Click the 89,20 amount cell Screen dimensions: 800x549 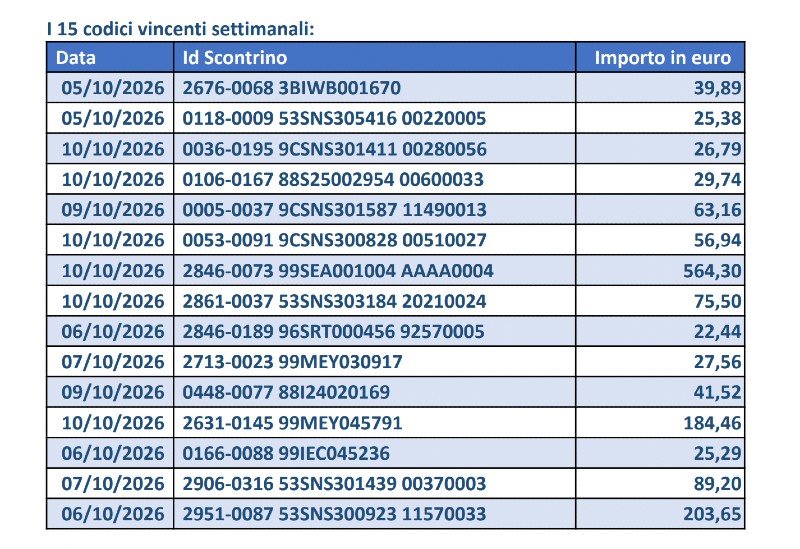click(660, 483)
